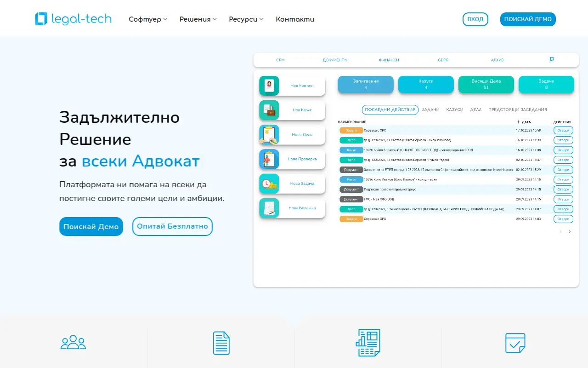Viewport: 588px width, 368px height.
Task: Click the Опитай Безплатно button
Action: [x=172, y=226]
